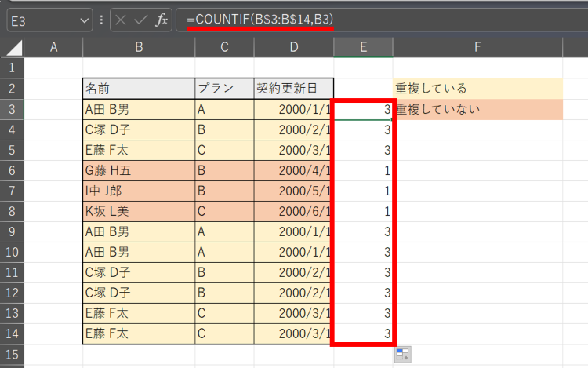Click plan B cell in row 7

224,191
